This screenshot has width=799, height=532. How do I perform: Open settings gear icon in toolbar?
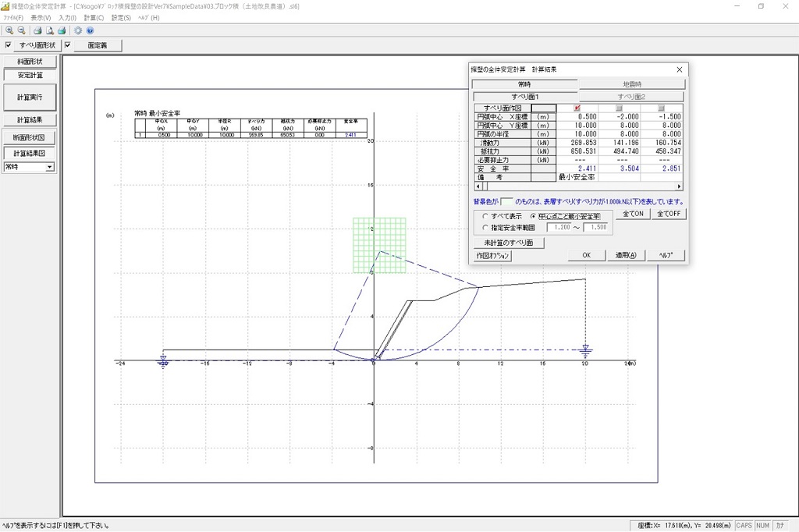click(78, 30)
